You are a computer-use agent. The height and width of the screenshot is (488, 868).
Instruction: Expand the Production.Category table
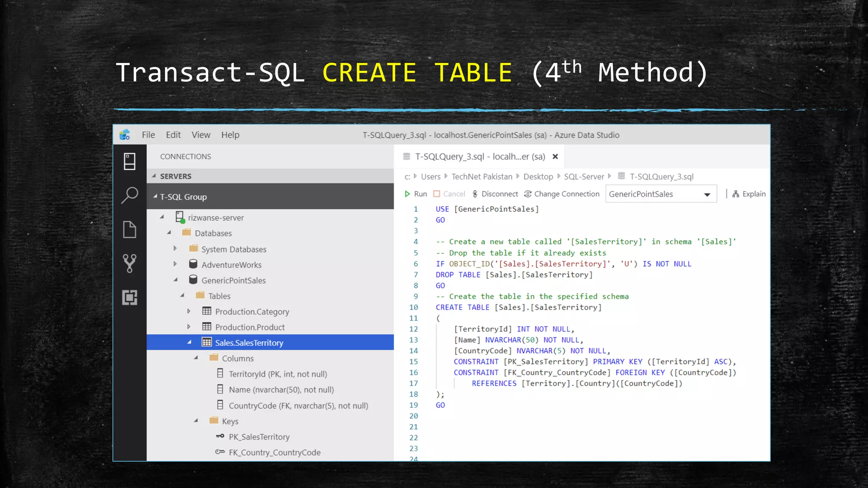click(x=189, y=311)
